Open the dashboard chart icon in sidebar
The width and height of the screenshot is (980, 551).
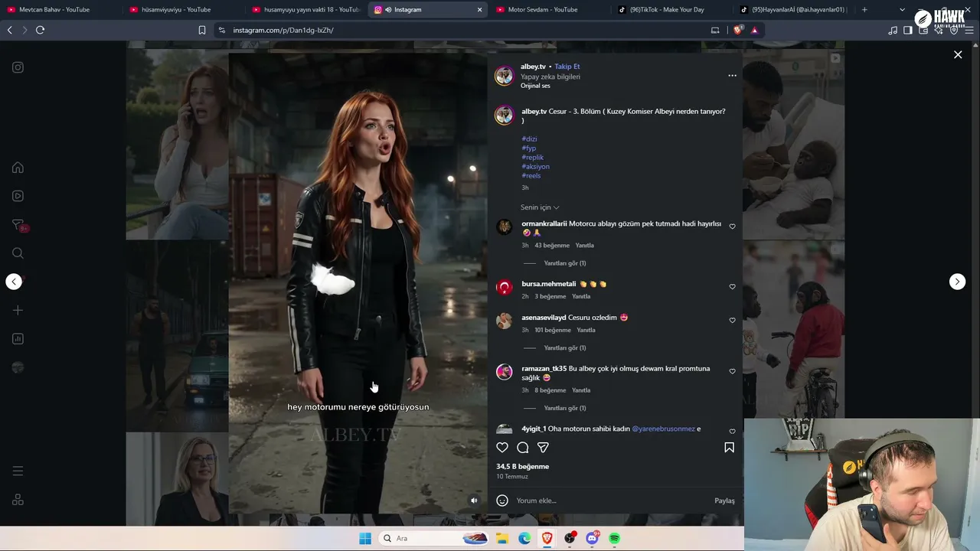pyautogui.click(x=18, y=339)
